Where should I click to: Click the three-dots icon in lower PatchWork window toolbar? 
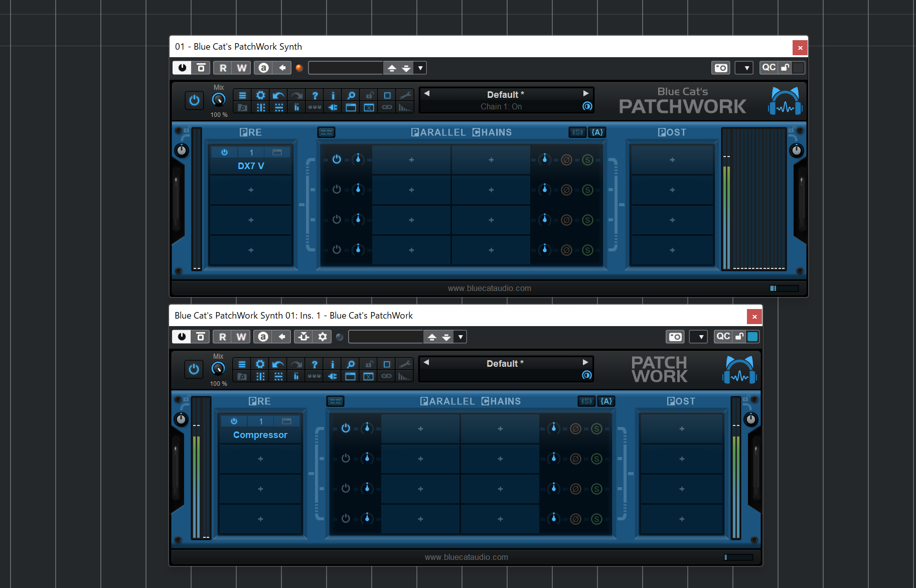tap(314, 376)
